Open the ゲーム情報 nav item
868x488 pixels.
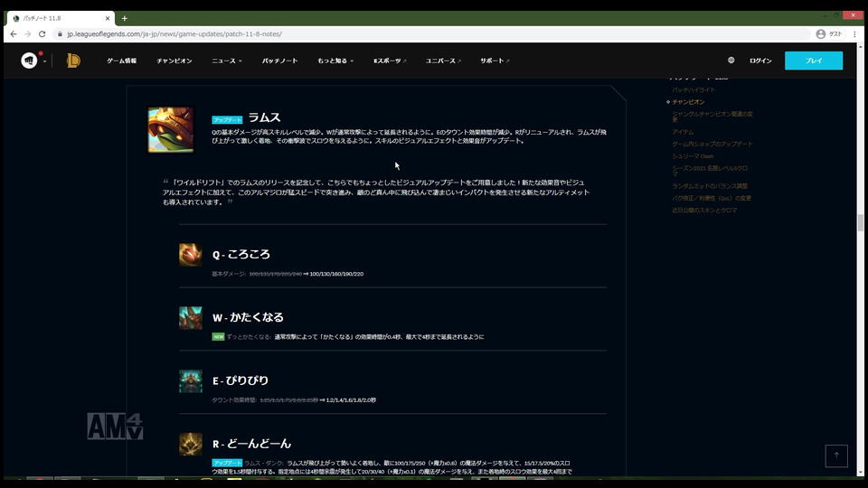coord(122,61)
